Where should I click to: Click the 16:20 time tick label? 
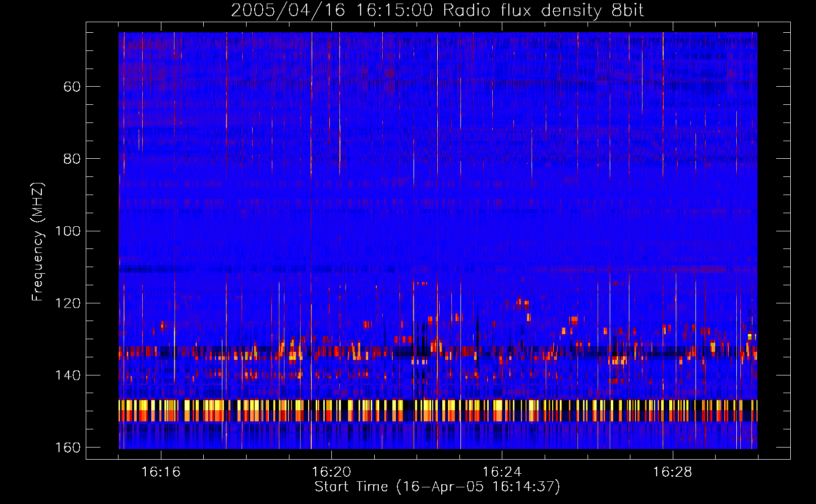(x=331, y=472)
